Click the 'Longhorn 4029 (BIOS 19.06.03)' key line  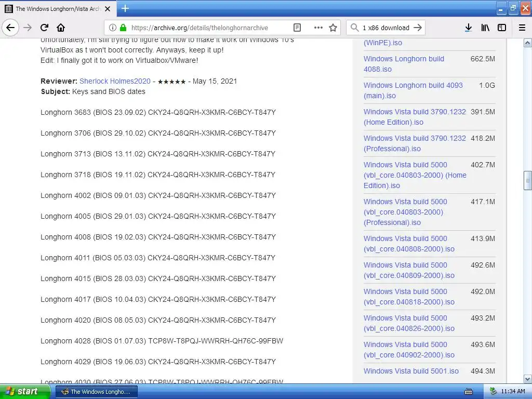click(158, 362)
